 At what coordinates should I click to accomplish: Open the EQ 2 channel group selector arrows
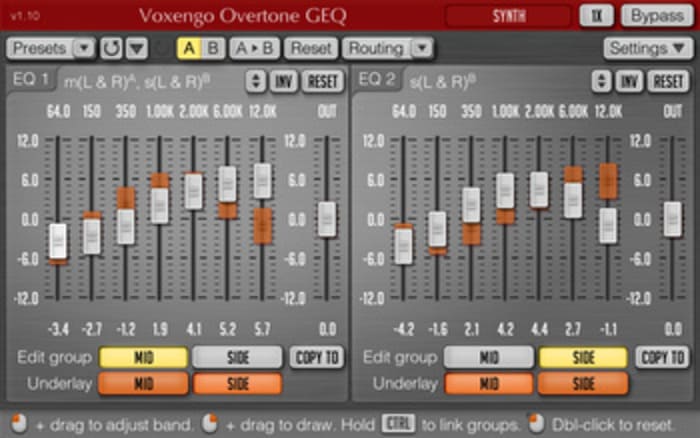(x=601, y=81)
